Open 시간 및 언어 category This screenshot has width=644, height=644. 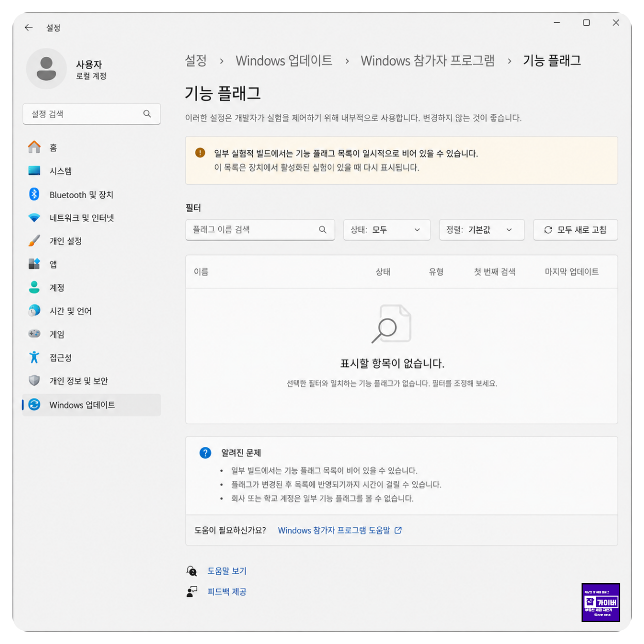pos(92,311)
